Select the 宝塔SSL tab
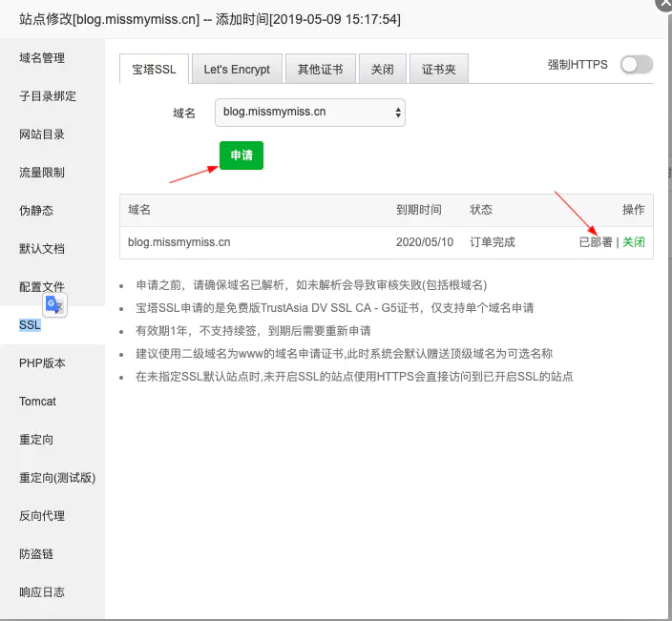 [155, 69]
